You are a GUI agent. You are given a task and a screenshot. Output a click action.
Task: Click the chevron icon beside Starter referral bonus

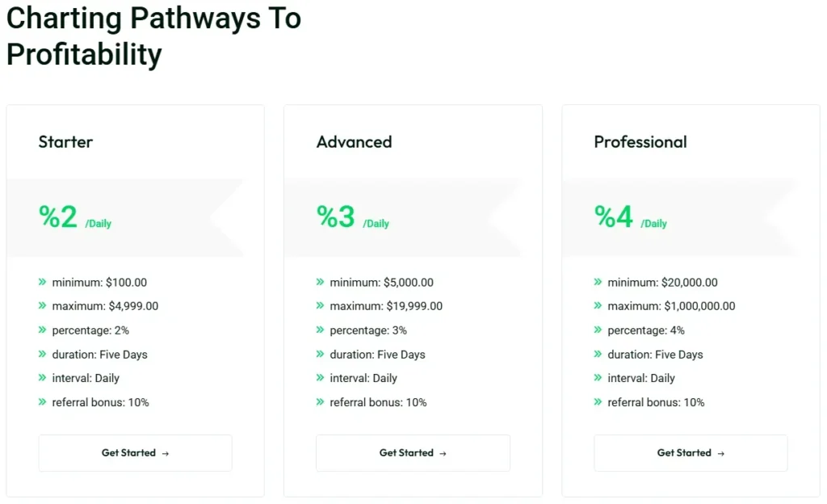point(42,402)
